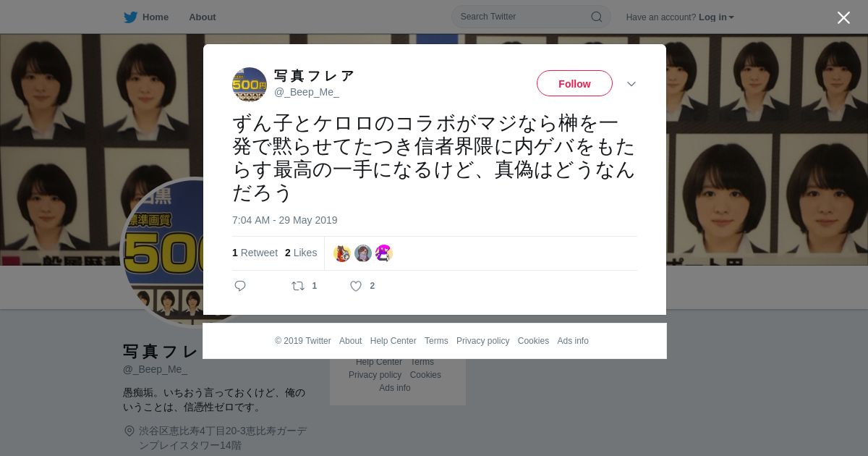This screenshot has width=868, height=456.
Task: Click the reply speech bubble icon
Action: [240, 286]
